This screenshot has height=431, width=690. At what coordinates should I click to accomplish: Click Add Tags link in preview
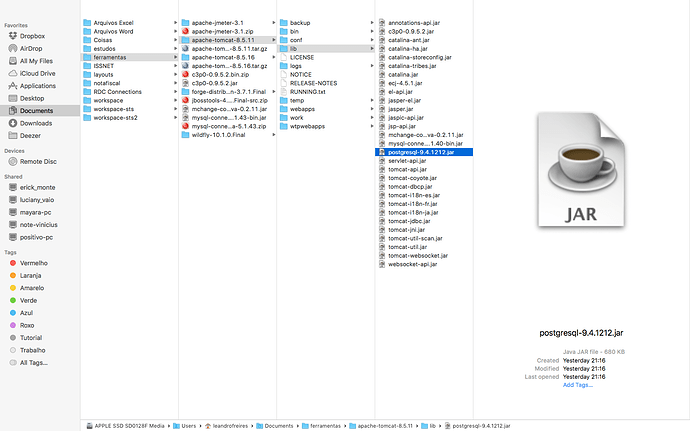[x=577, y=385]
